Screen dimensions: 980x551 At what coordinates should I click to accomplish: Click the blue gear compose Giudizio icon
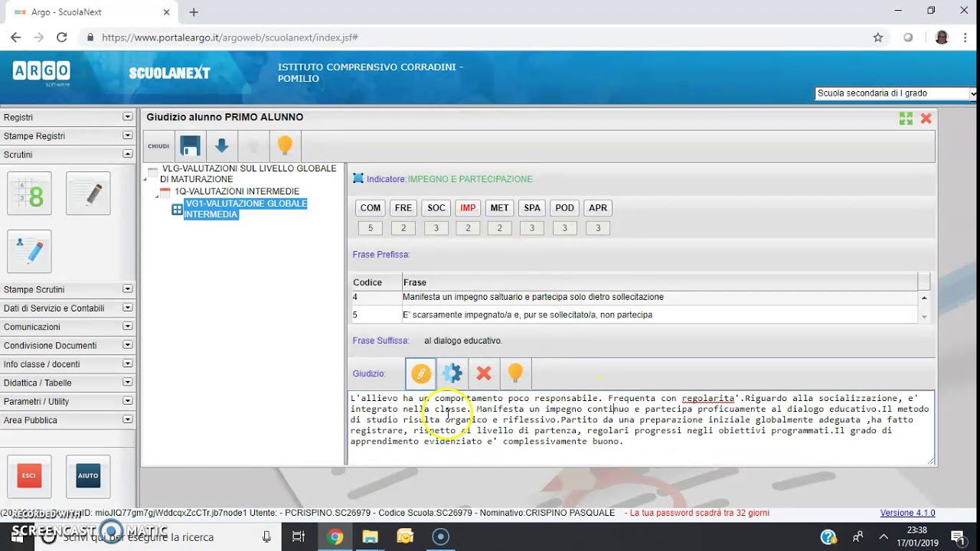coord(452,373)
